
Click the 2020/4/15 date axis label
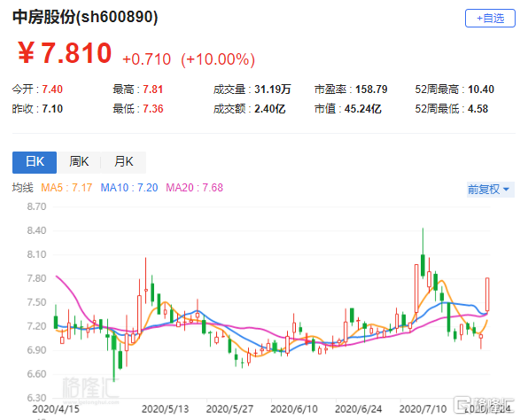point(56,409)
